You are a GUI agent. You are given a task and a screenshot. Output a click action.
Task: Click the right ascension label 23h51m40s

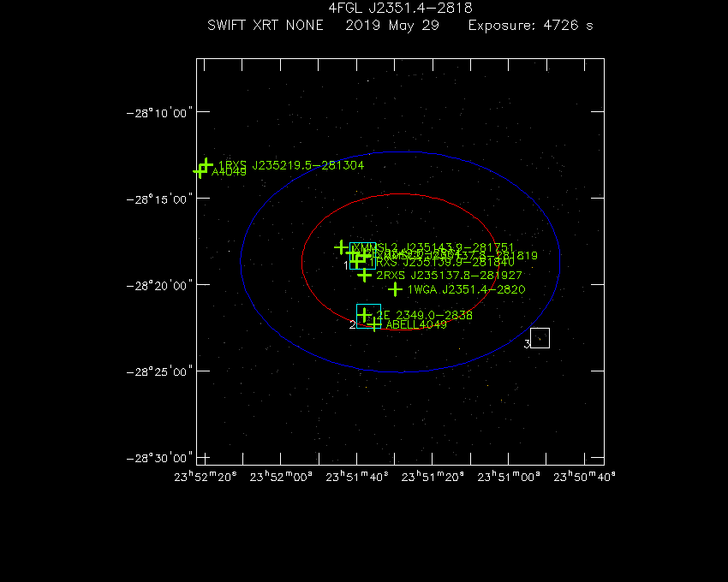point(357,477)
